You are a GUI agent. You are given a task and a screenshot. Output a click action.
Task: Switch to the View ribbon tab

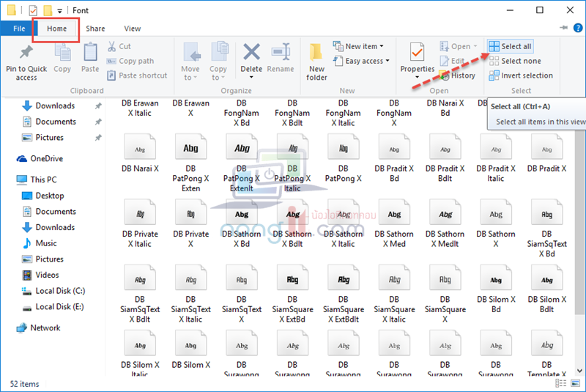tap(133, 29)
